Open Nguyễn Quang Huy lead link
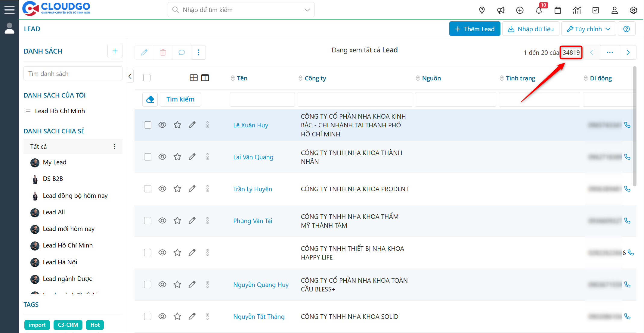The height and width of the screenshot is (333, 644). pyautogui.click(x=261, y=285)
